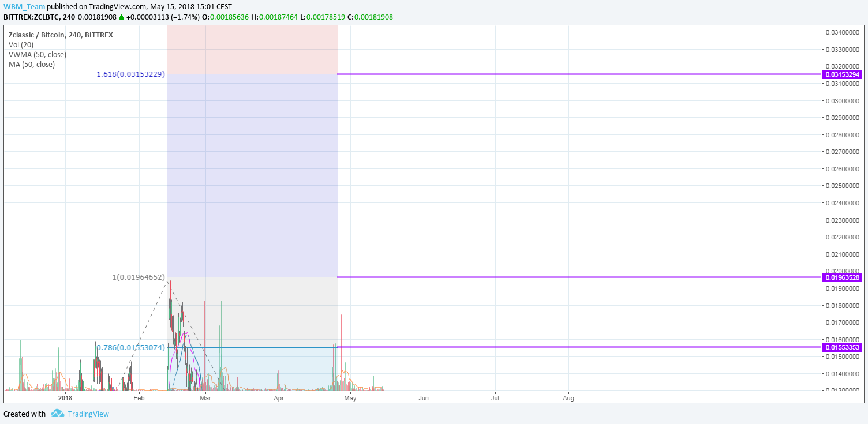This screenshot has height=424, width=868.
Task: Click the Vol (20) indicator label
Action: (21, 44)
